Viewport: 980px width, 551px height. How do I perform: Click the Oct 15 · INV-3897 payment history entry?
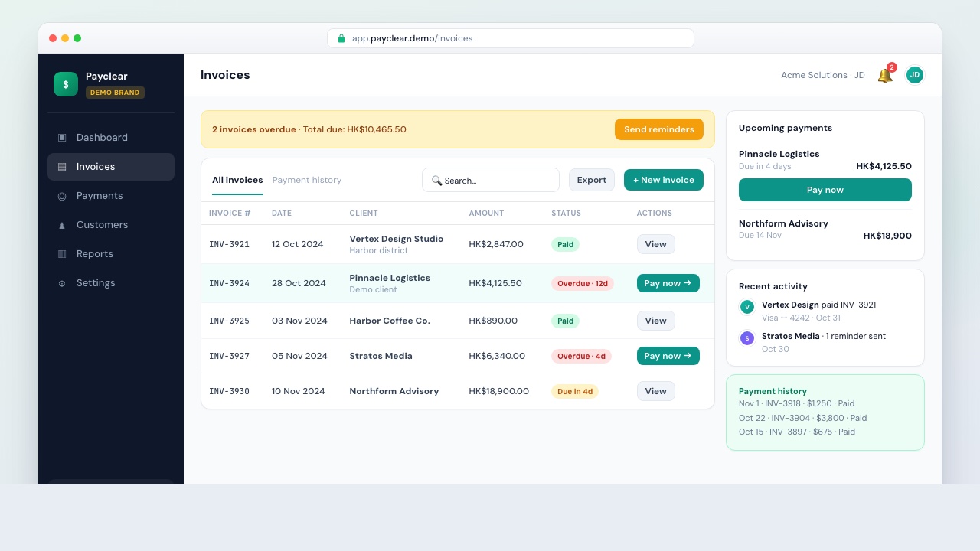[x=797, y=432]
